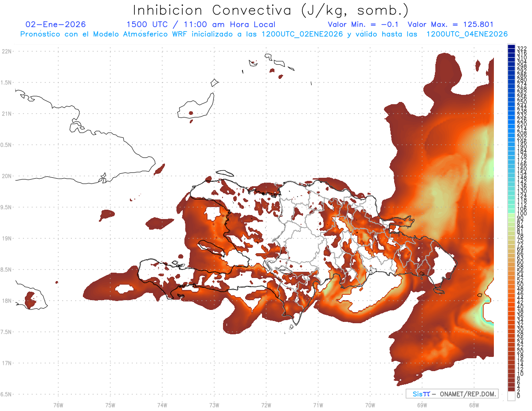The height and width of the screenshot is (411, 532).
Task: Click the WRF forecast description line
Action: (x=264, y=34)
